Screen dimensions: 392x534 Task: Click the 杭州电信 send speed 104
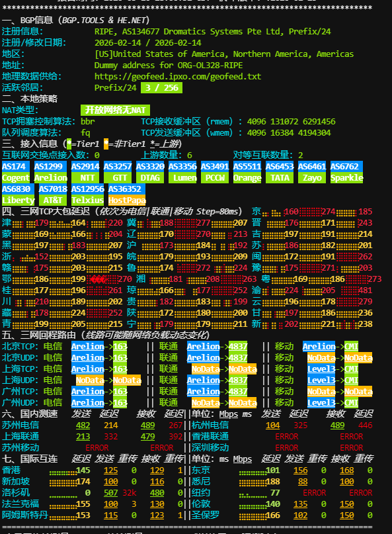coord(272,425)
